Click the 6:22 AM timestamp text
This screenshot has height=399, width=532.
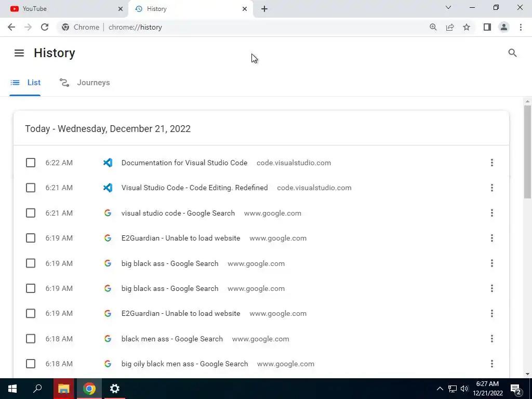[x=59, y=163]
